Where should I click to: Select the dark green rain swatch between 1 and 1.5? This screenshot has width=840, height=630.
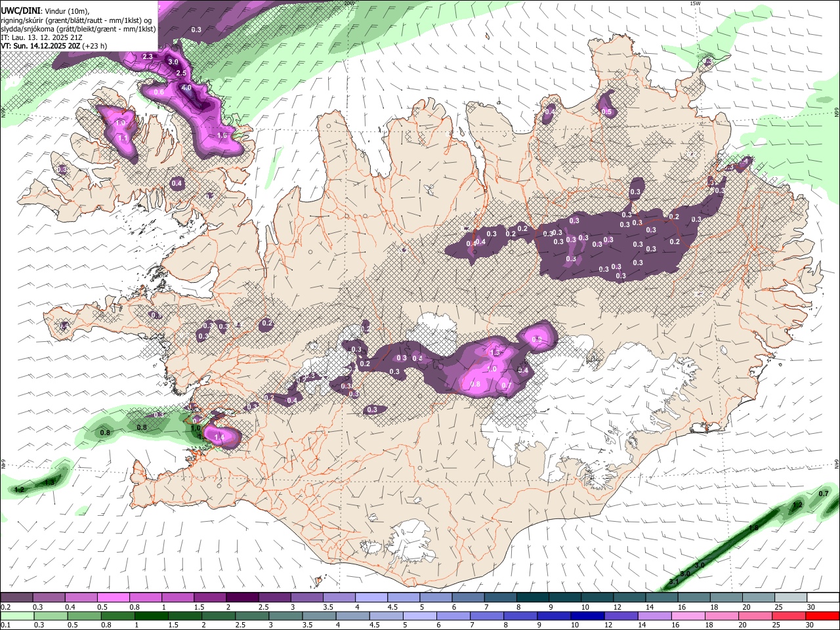(151, 616)
